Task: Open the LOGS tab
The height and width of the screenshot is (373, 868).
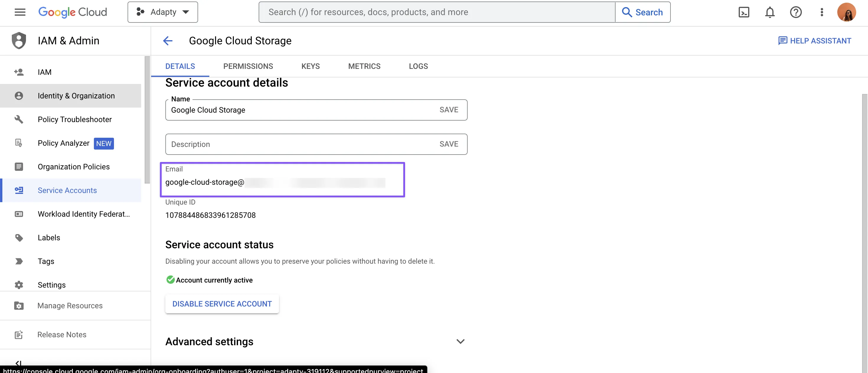Action: [x=418, y=66]
